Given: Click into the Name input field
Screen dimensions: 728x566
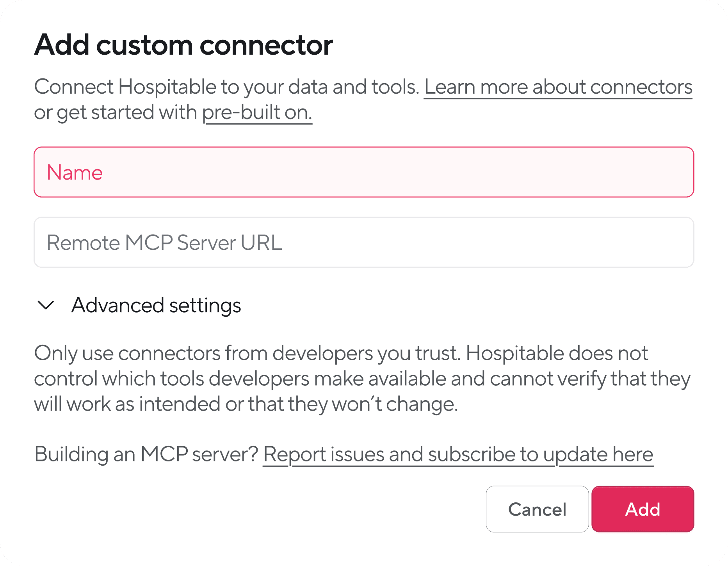Looking at the screenshot, I should coord(363,172).
